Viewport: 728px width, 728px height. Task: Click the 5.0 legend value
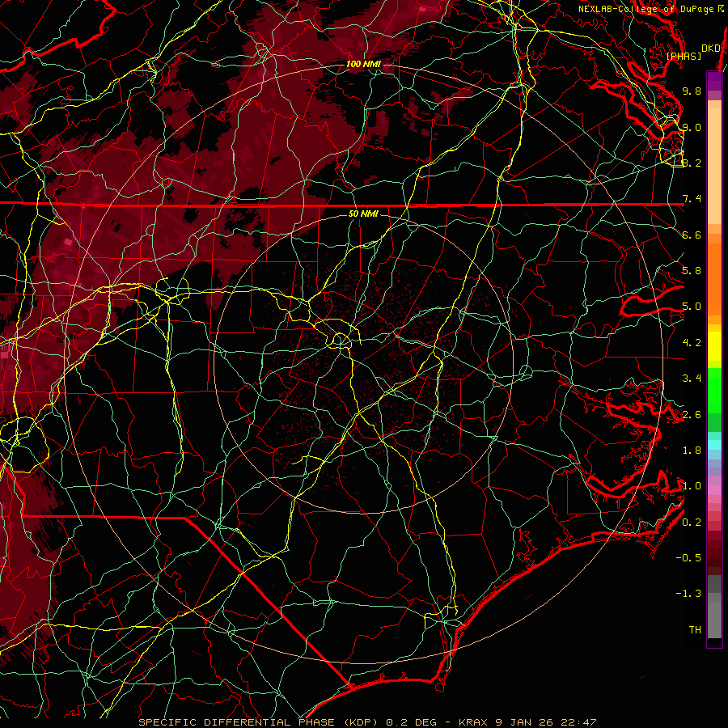tap(692, 307)
